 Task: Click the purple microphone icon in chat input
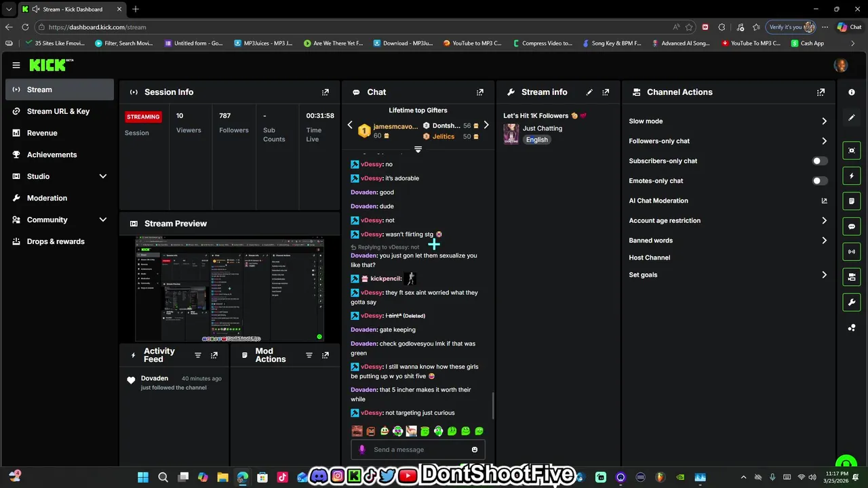pyautogui.click(x=361, y=449)
